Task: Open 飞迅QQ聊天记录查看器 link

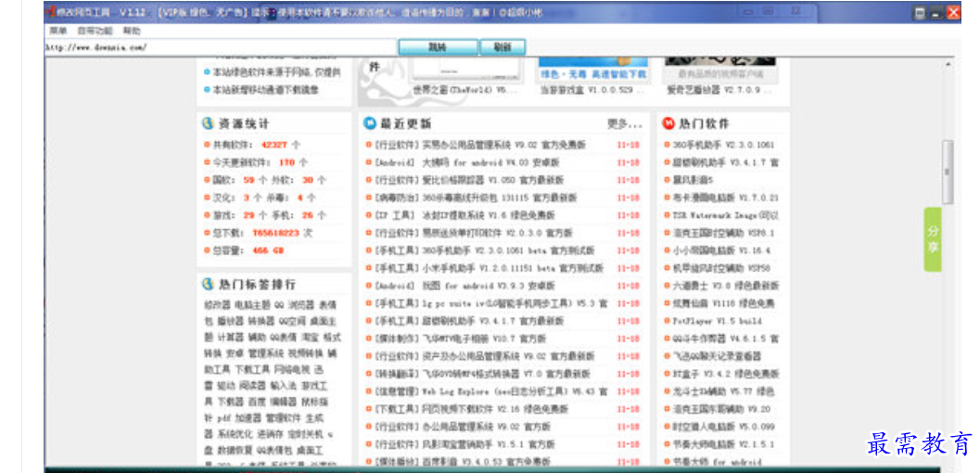Action: pyautogui.click(x=717, y=356)
